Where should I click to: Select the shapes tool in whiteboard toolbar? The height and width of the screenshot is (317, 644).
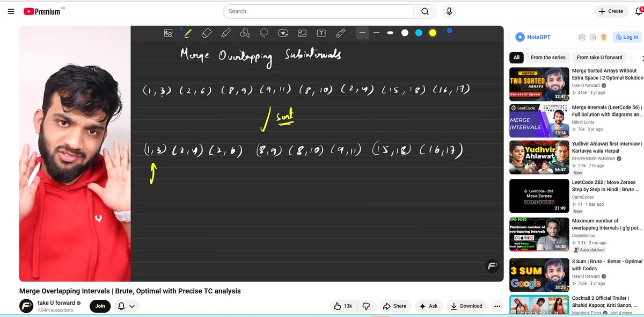tap(245, 33)
